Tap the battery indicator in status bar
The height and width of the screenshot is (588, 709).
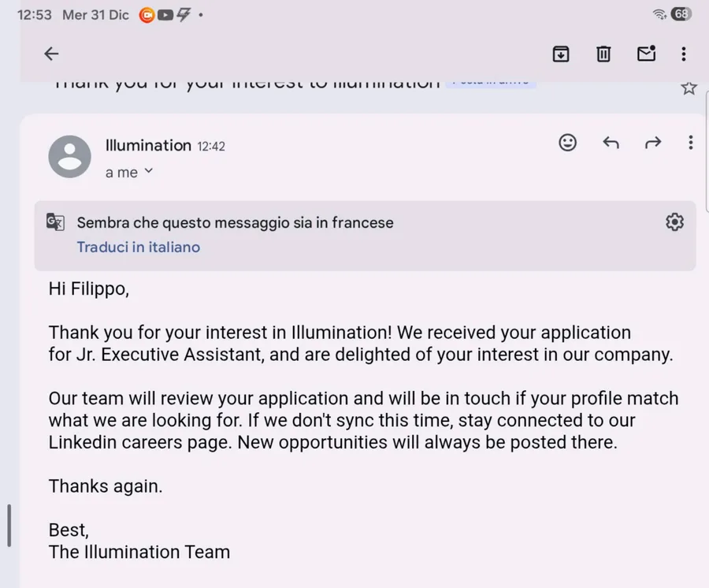point(682,14)
